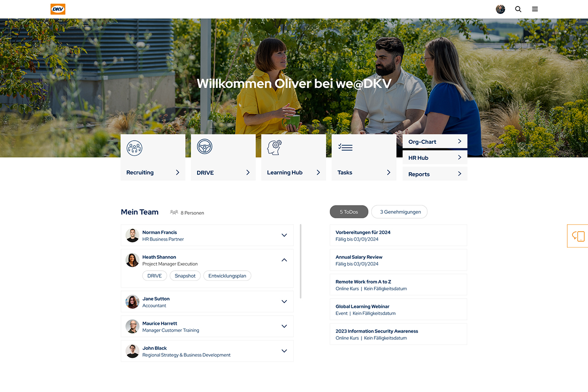
Task: Open 2023 Information Security Awareness course
Action: [x=398, y=334]
